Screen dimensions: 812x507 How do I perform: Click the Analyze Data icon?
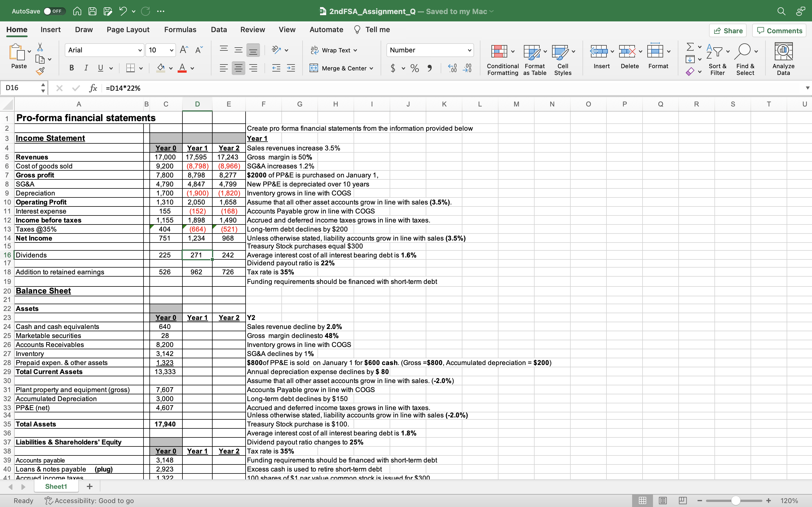pos(783,59)
